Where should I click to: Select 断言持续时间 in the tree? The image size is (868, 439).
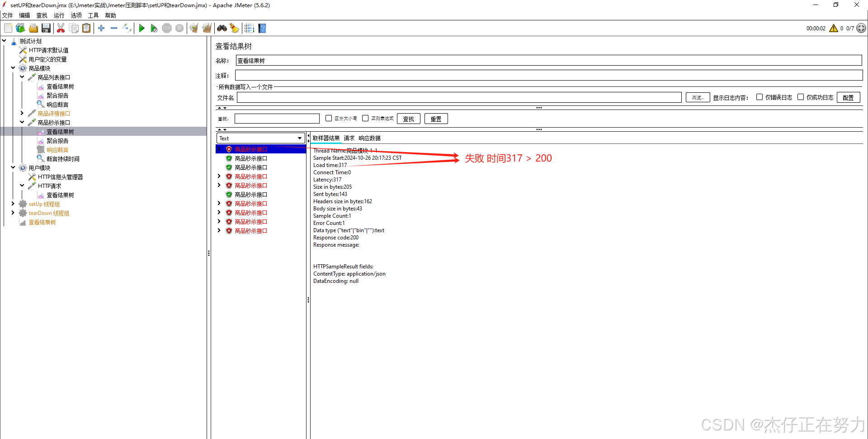(x=63, y=159)
